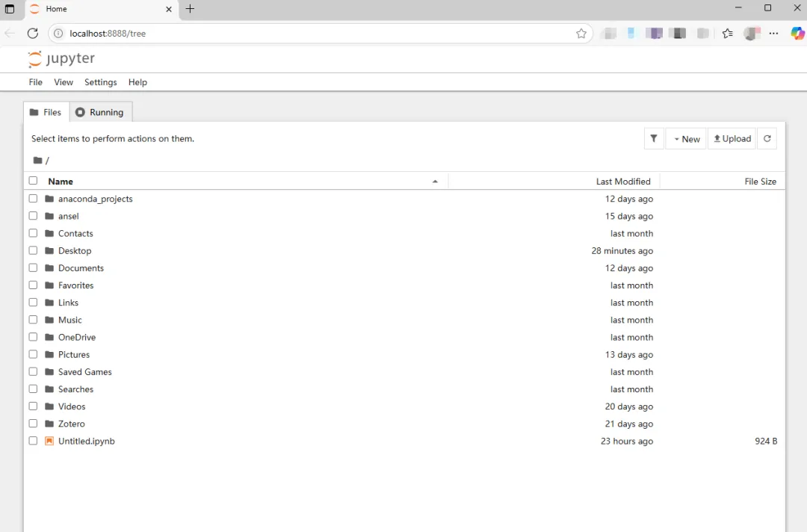The height and width of the screenshot is (532, 807).
Task: Open the Untitled.ipynb notebook link
Action: tap(87, 441)
